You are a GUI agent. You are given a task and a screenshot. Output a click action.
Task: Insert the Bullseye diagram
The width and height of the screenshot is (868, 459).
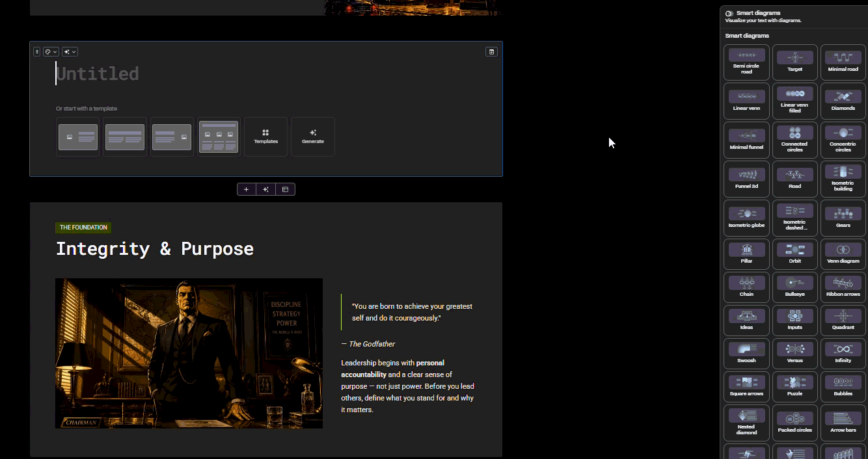[794, 287]
